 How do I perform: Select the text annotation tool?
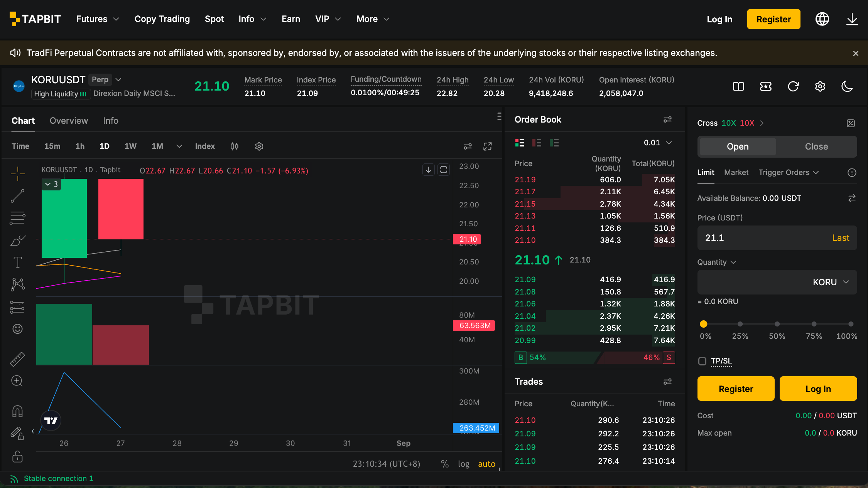[x=18, y=263]
